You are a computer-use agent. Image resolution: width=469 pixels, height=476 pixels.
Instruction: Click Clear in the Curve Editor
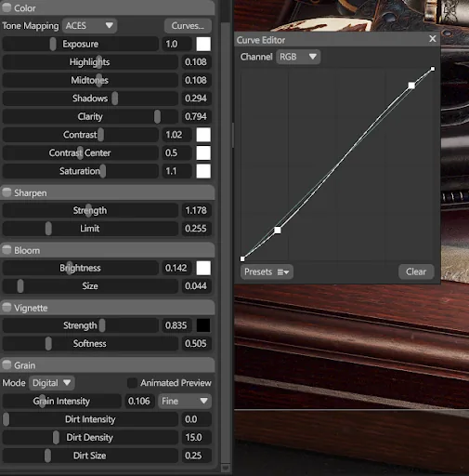click(x=416, y=271)
